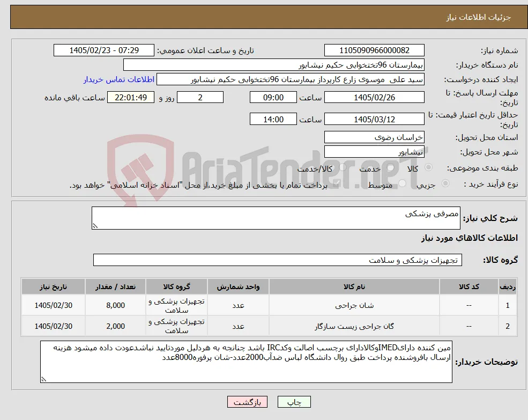Click the چاپ print button
The image size is (528, 420).
click(x=294, y=402)
